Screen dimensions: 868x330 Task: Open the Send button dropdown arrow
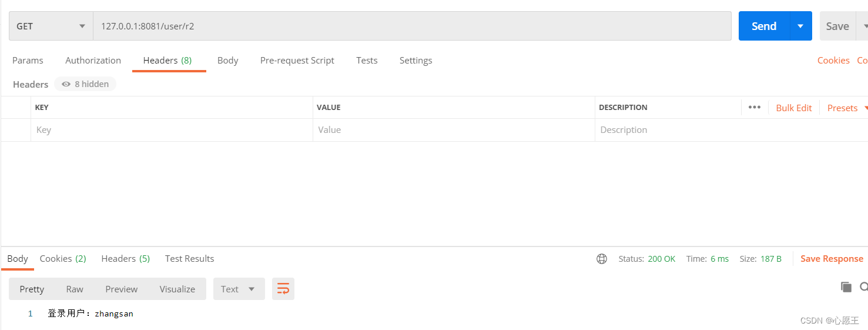click(x=800, y=26)
